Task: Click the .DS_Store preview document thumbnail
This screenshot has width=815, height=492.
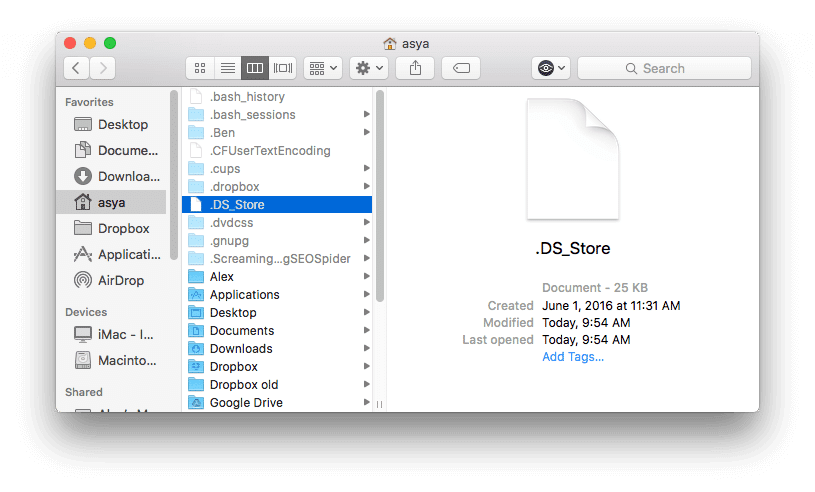Action: tap(573, 159)
